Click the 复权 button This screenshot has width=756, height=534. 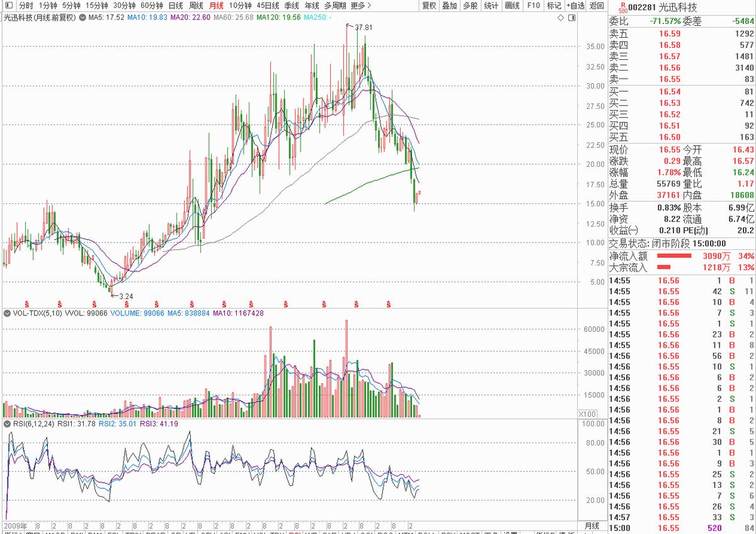pyautogui.click(x=429, y=6)
